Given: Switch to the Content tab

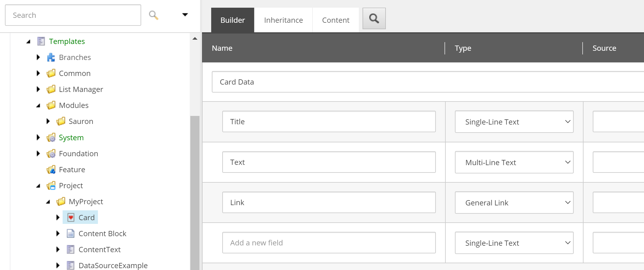Looking at the screenshot, I should coord(336,20).
